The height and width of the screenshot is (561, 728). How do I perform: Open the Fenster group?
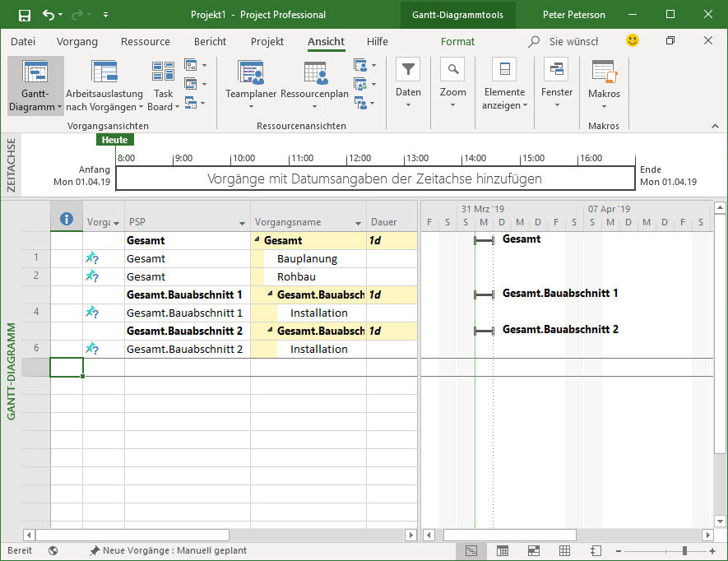557,82
